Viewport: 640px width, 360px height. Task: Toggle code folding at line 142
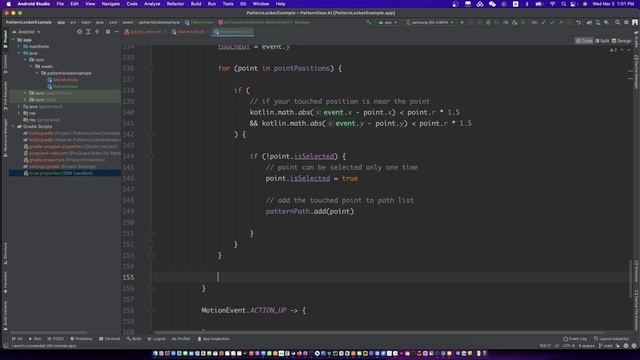coord(150,134)
